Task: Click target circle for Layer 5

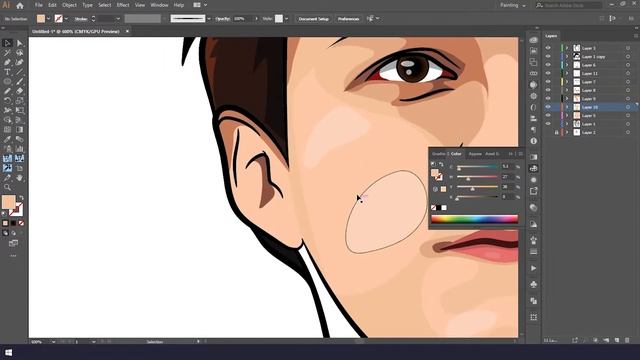Action: (x=628, y=116)
